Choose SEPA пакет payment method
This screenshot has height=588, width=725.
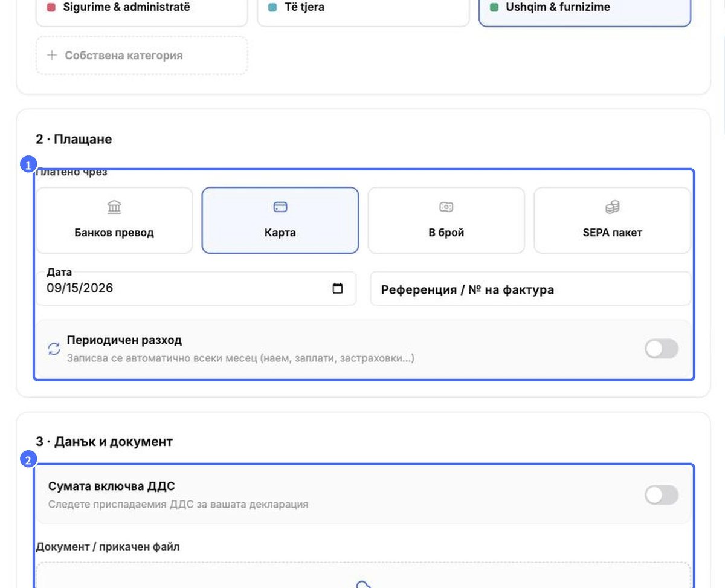click(x=613, y=220)
